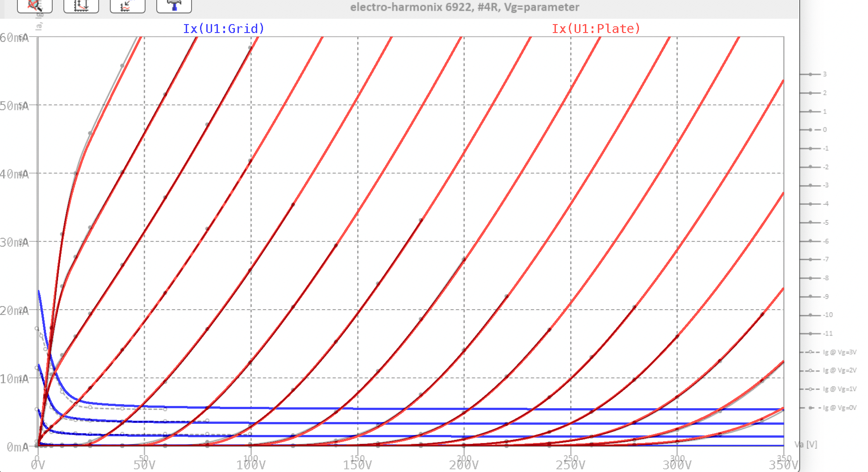Viewport: 868px width, 472px height.
Task: Click the zoom-to-fit arrow graph toolbar icon
Action: pyautogui.click(x=128, y=6)
